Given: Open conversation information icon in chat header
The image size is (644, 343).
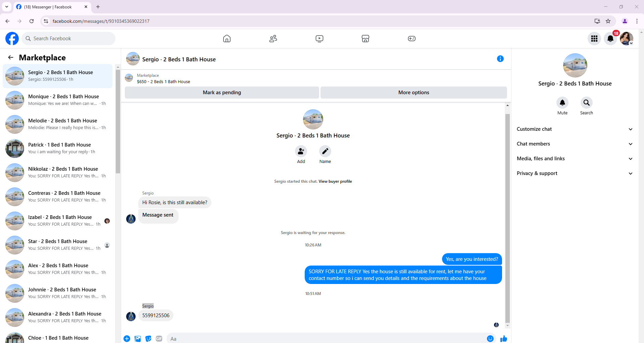Looking at the screenshot, I should tap(500, 59).
